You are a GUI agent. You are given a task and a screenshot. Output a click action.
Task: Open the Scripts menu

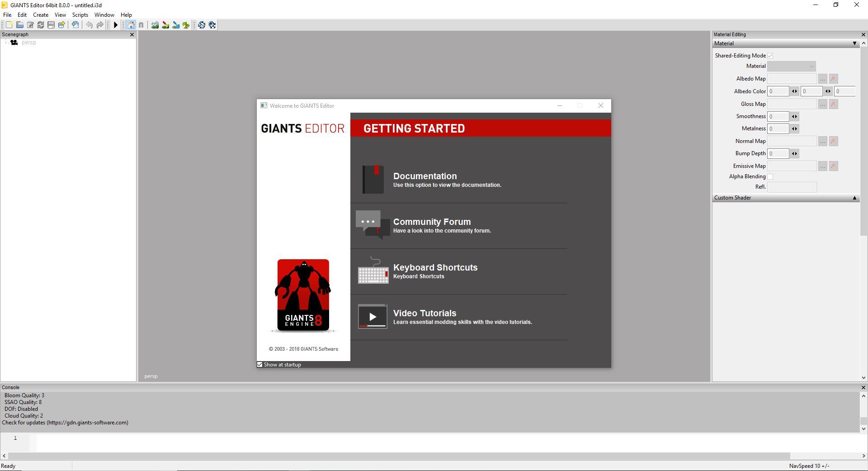(x=80, y=14)
